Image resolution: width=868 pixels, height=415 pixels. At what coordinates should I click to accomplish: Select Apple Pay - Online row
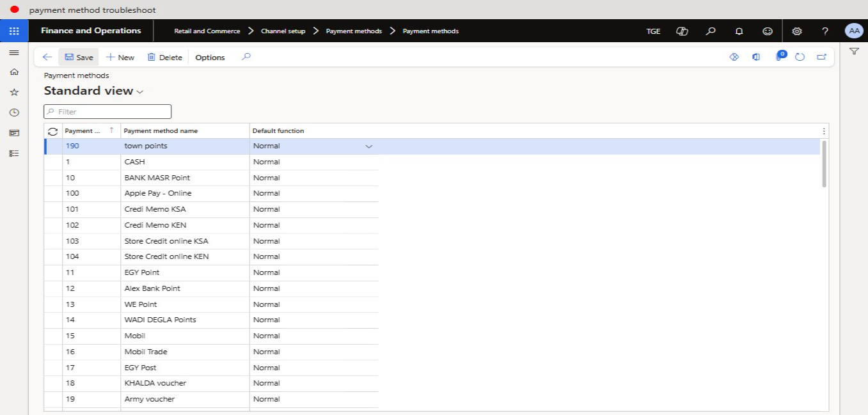211,193
